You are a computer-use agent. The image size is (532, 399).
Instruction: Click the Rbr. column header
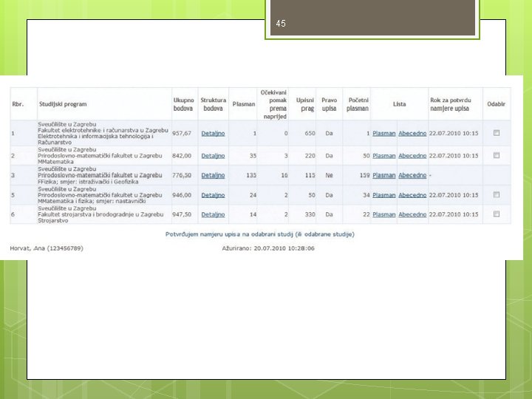pyautogui.click(x=18, y=104)
